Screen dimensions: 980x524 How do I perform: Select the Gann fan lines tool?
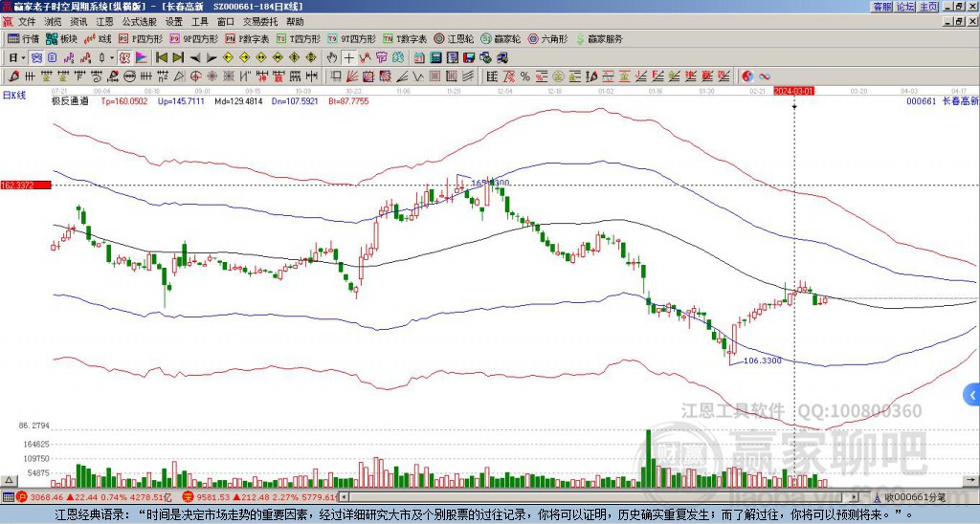click(352, 76)
